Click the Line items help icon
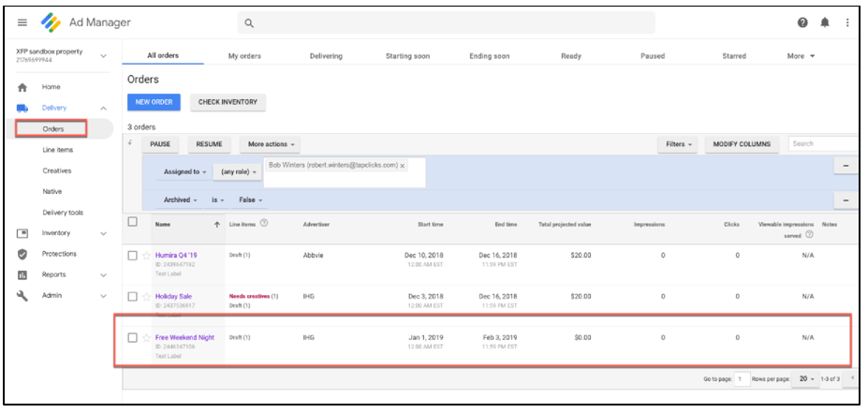 coord(264,224)
